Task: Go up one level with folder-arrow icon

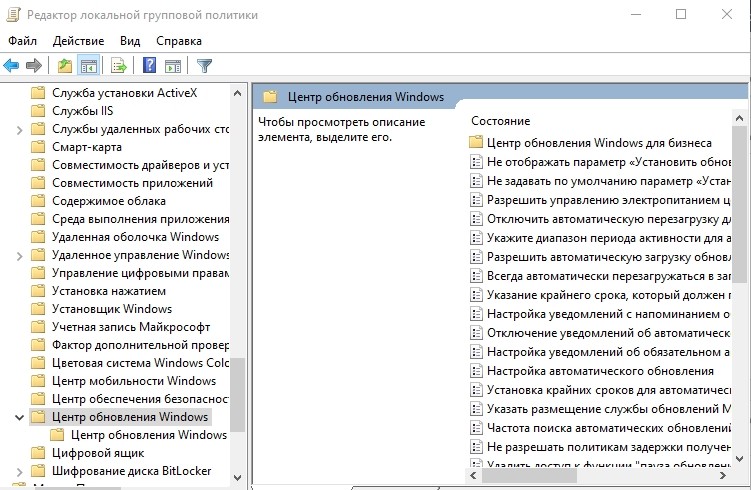Action: tap(65, 65)
